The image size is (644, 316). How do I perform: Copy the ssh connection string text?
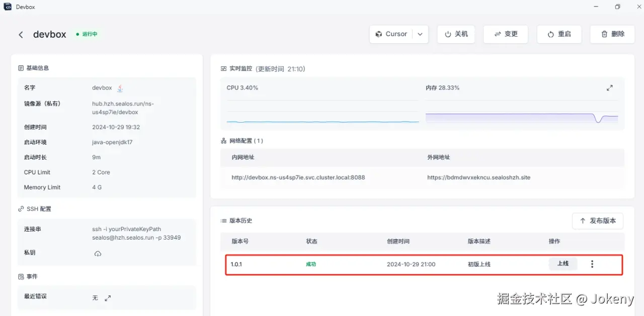[136, 233]
